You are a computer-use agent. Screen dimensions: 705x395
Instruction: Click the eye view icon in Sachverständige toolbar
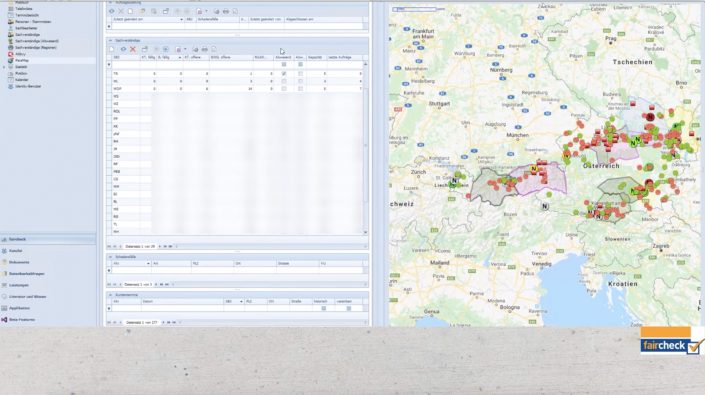click(x=123, y=49)
